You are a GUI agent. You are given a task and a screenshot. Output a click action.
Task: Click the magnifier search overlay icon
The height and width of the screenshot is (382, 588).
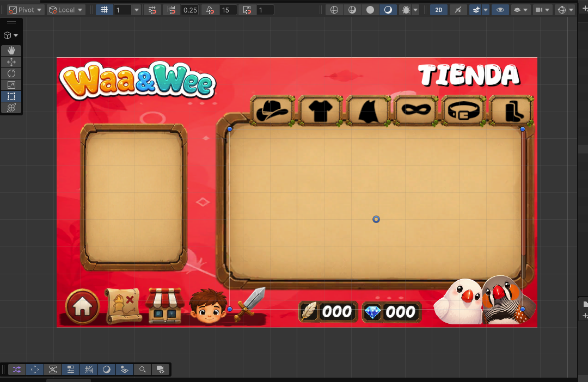pos(143,369)
